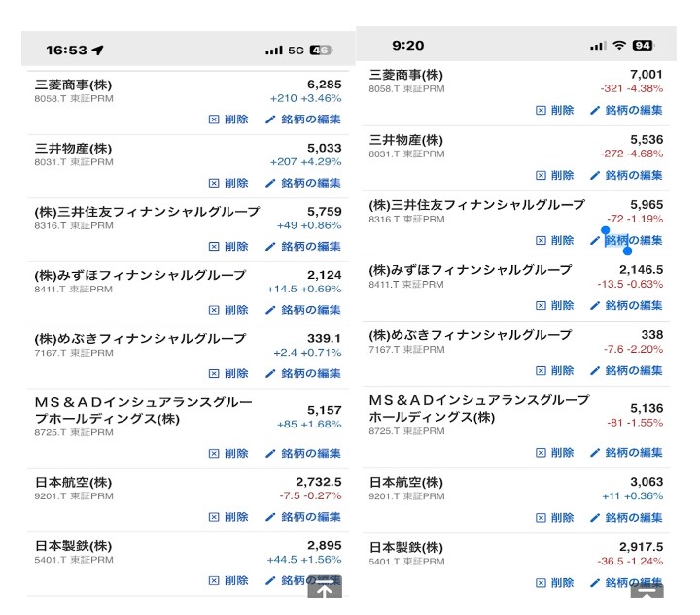Tap delete icon for 日本製鉄 in 16:53 screen

214,580
